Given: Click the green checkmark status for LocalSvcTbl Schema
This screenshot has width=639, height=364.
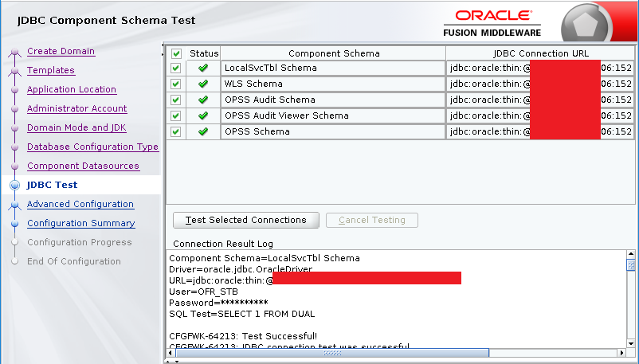Looking at the screenshot, I should (x=203, y=68).
